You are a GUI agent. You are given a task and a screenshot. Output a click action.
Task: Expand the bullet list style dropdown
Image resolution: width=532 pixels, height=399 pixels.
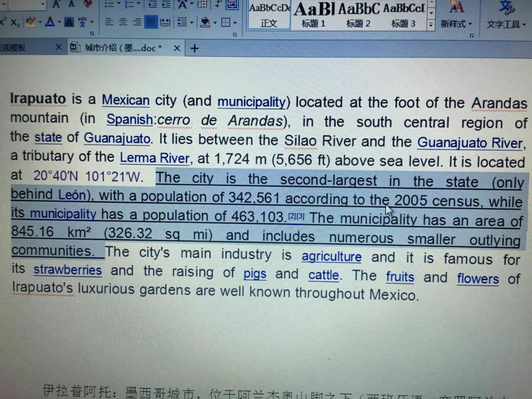119,4
